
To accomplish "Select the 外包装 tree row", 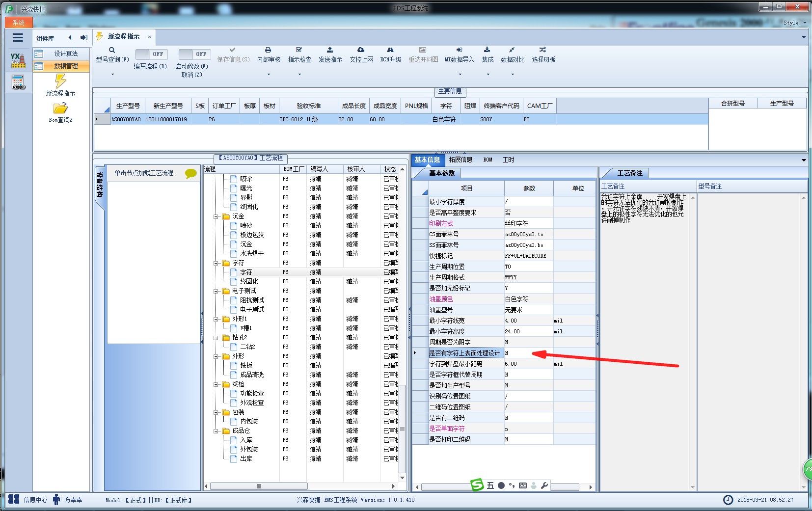I will pyautogui.click(x=302, y=449).
